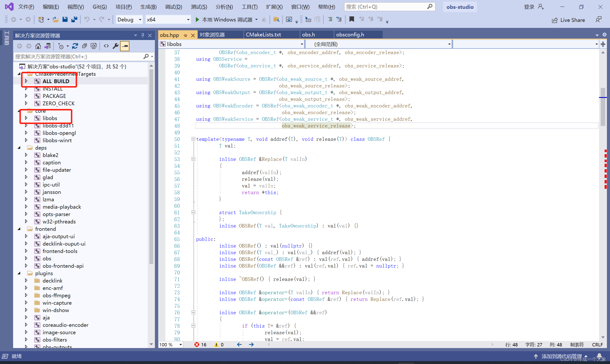Open the x64 platform dropdown
The width and height of the screenshot is (610, 364).
pyautogui.click(x=168, y=20)
